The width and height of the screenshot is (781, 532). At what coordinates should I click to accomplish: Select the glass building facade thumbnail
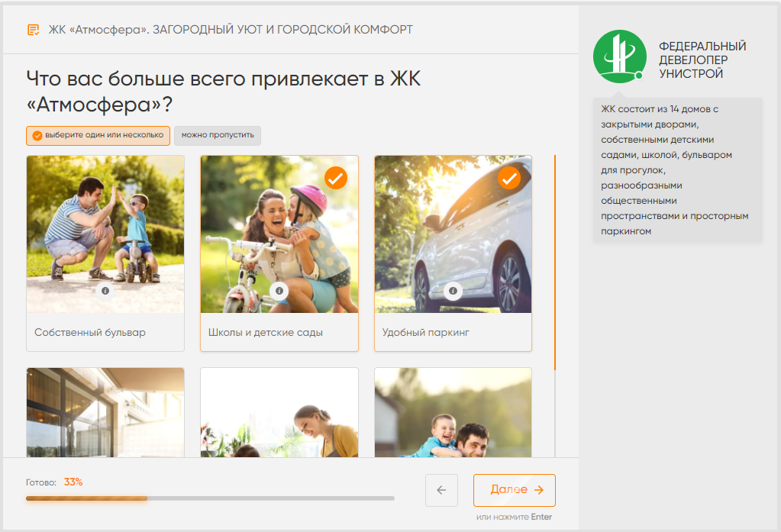click(x=105, y=412)
